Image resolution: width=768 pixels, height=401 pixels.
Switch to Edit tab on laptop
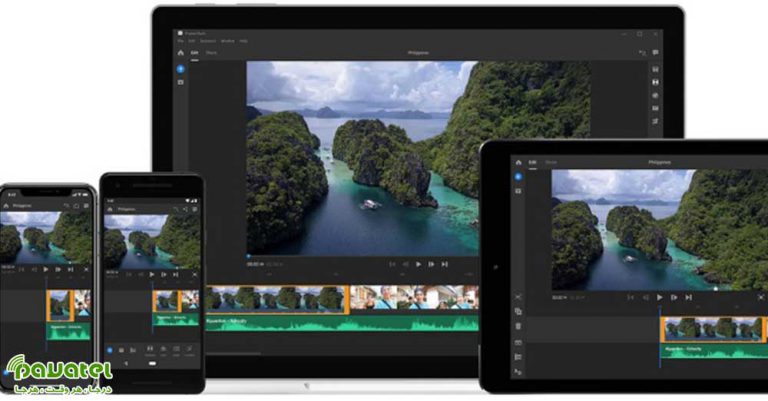coord(194,52)
